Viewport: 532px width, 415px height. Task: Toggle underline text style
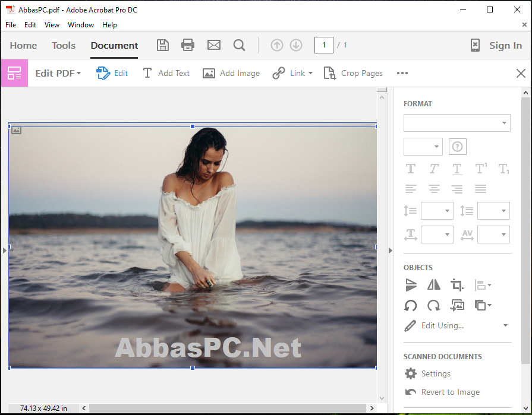(x=457, y=169)
